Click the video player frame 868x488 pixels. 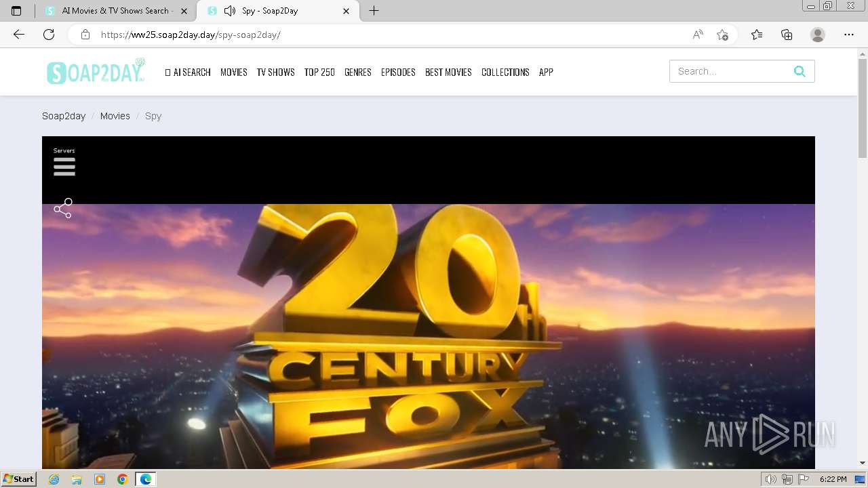429,302
